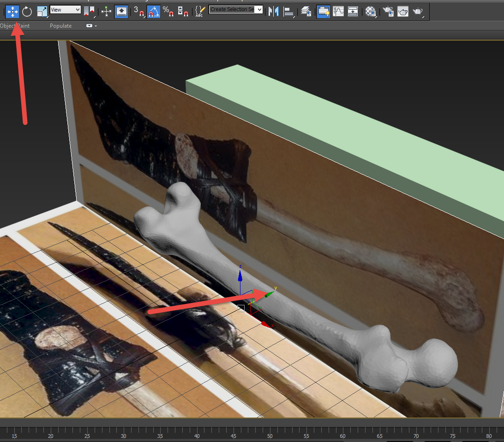Open the Layer Explorer manager
This screenshot has height=442, width=504.
pyautogui.click(x=306, y=12)
